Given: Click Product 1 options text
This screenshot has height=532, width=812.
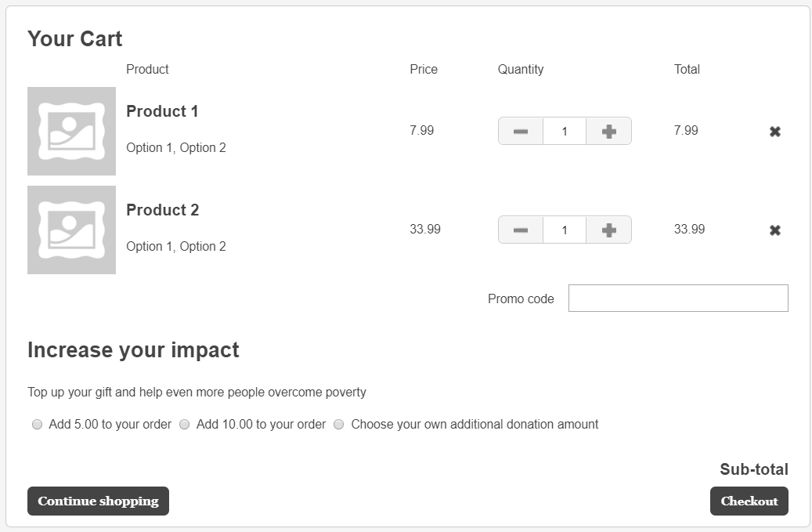Looking at the screenshot, I should (x=176, y=147).
